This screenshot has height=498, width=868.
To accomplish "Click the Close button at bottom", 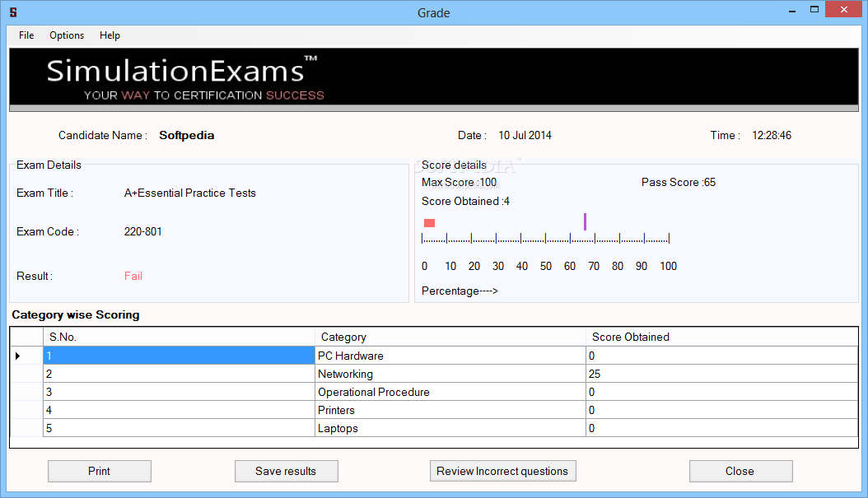I will 740,471.
